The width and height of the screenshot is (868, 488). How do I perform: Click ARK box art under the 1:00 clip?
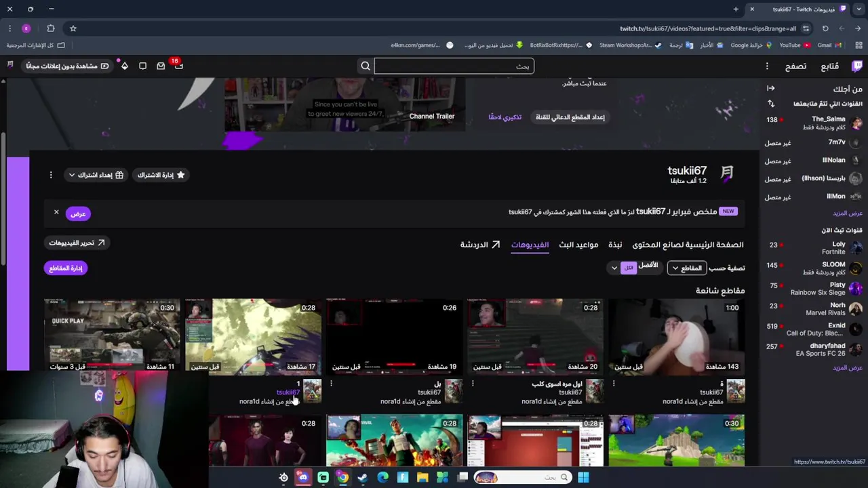coord(736,391)
